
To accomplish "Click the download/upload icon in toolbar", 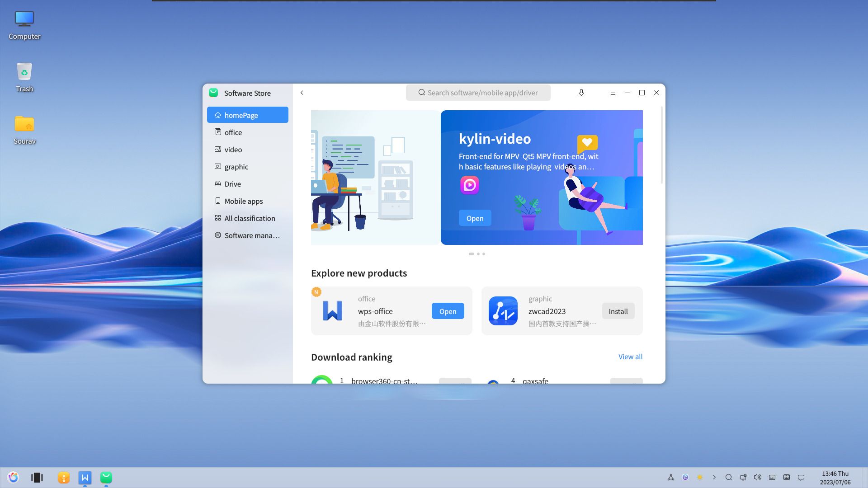I will pos(581,93).
